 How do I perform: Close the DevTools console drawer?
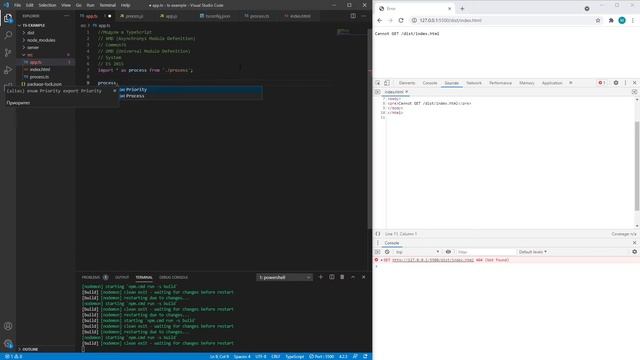tap(634, 243)
